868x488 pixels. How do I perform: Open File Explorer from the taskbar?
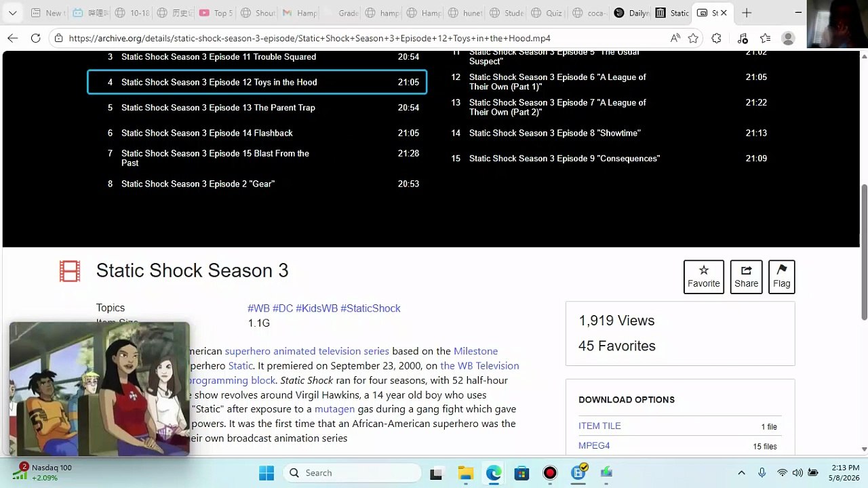(465, 473)
